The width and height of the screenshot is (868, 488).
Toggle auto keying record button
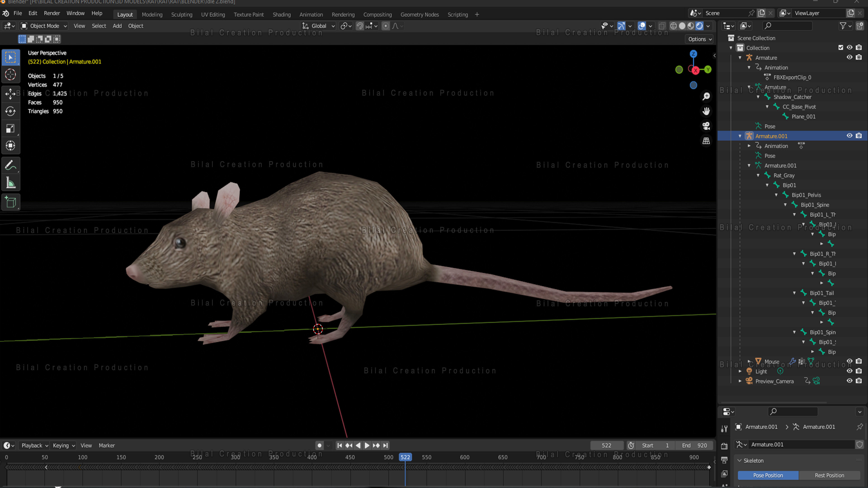tap(319, 446)
